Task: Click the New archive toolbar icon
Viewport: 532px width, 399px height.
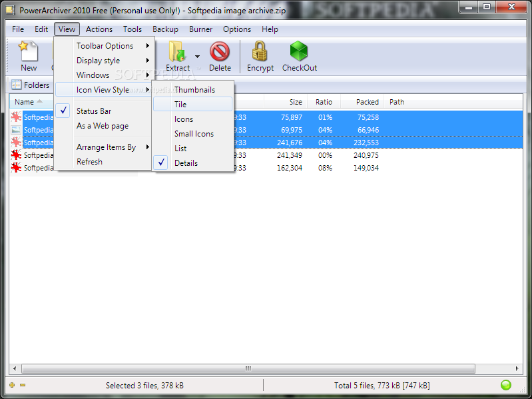Action: tap(29, 51)
